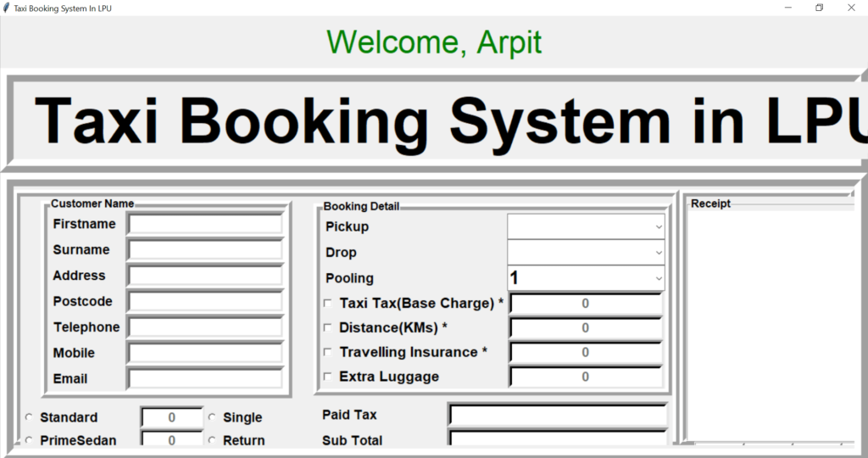Click the Taxi Tax value field

tap(586, 304)
